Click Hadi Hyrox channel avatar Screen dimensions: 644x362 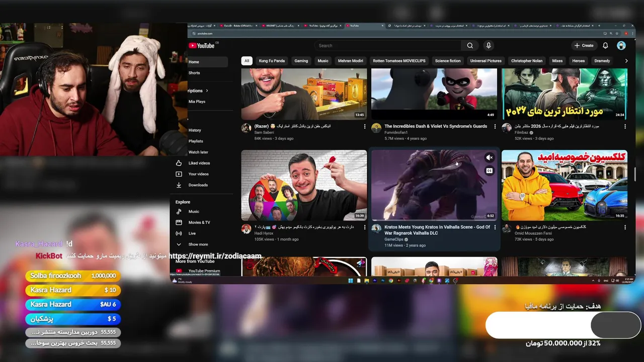[246, 229]
